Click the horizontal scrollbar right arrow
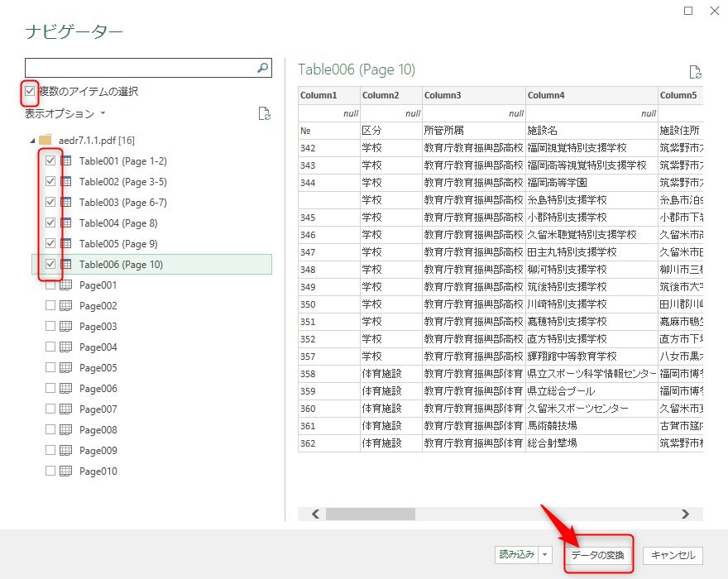728x579 pixels. [x=685, y=514]
